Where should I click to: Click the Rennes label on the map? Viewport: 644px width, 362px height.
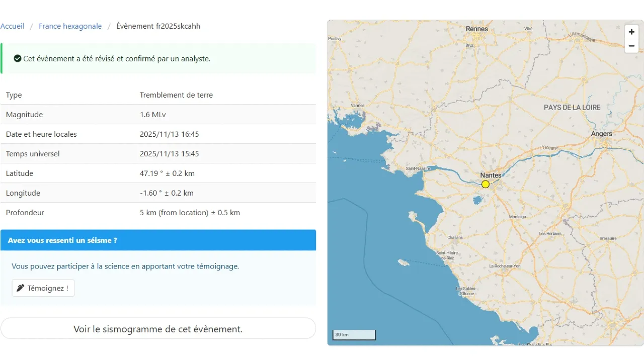[x=476, y=29]
